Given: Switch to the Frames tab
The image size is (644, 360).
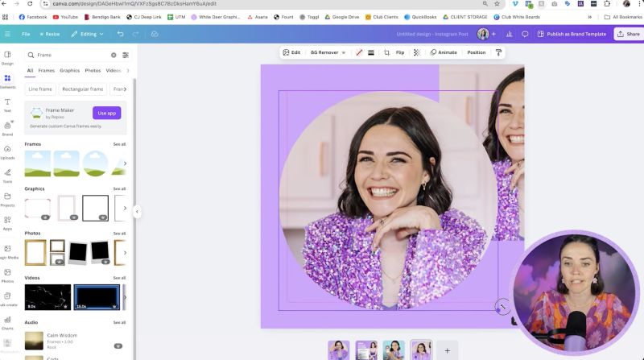Looking at the screenshot, I should point(47,71).
